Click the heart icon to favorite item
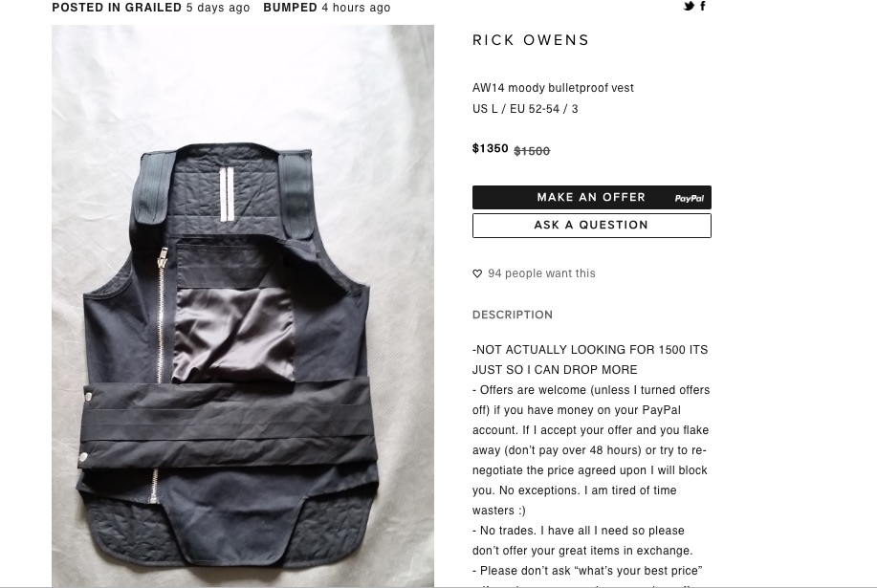The width and height of the screenshot is (877, 588). pyautogui.click(x=477, y=273)
